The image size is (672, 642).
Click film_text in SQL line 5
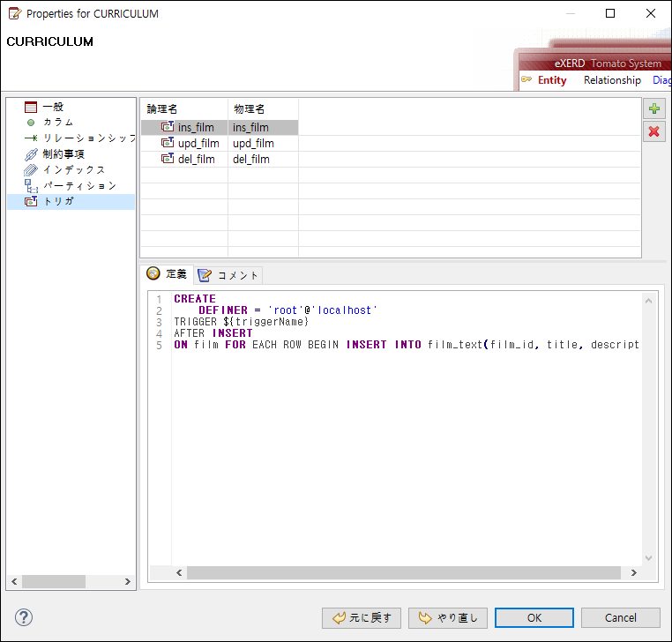[x=455, y=345]
